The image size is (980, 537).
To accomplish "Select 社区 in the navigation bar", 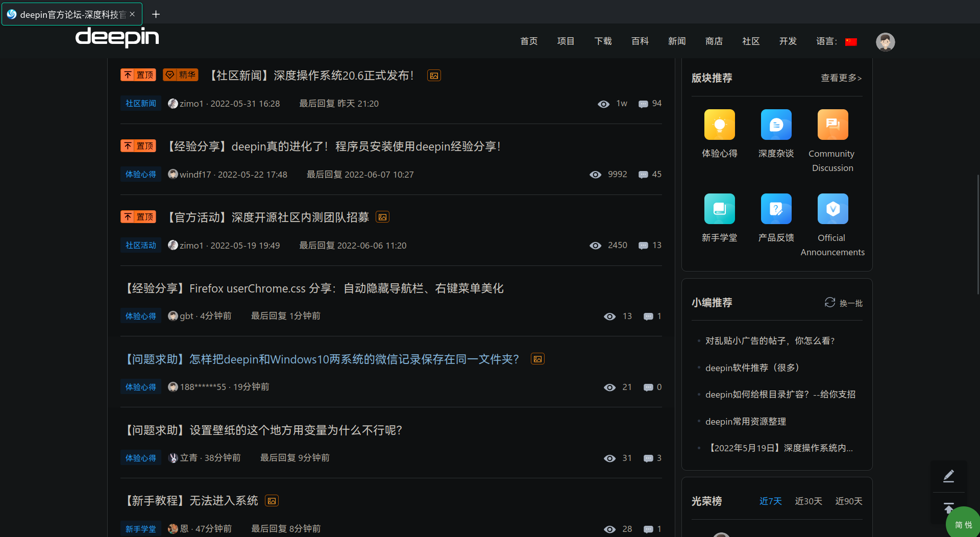I will (750, 41).
